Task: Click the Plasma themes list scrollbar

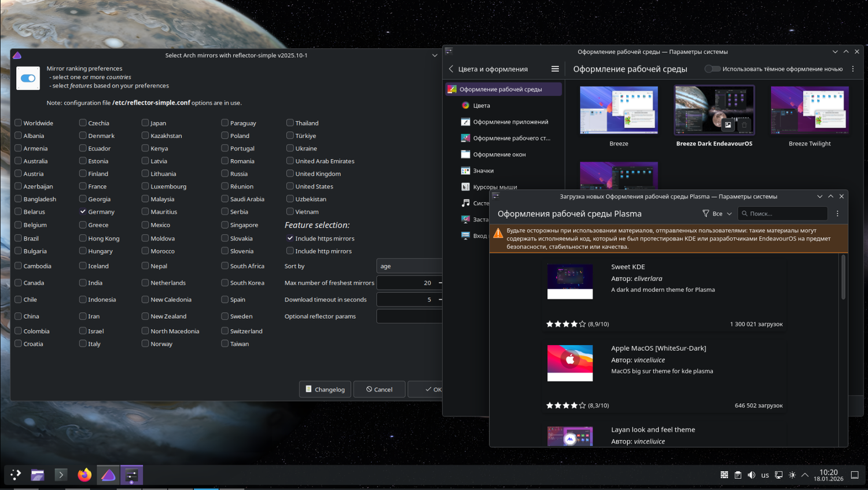Action: coord(844,278)
